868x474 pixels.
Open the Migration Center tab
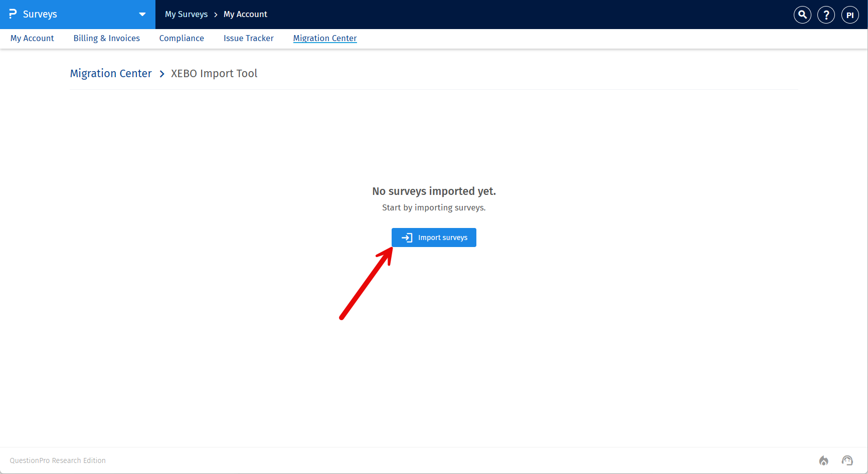click(x=324, y=38)
